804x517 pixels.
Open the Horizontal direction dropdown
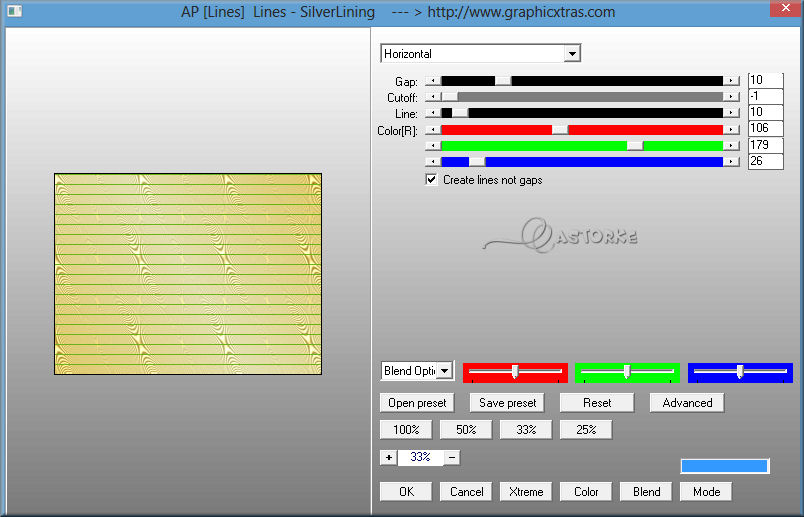(x=572, y=53)
